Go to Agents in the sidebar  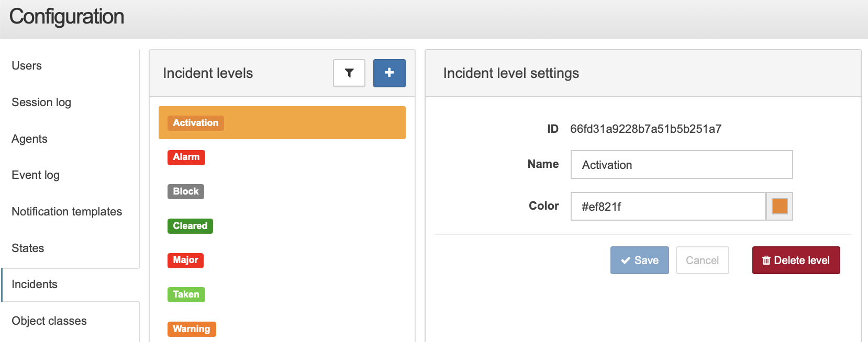[29, 139]
